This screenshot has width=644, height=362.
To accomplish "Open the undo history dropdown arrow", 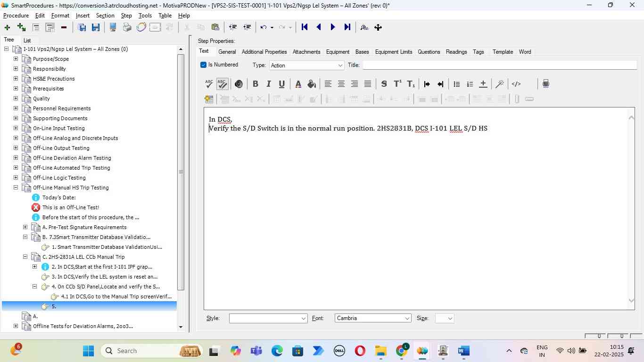I will (272, 27).
